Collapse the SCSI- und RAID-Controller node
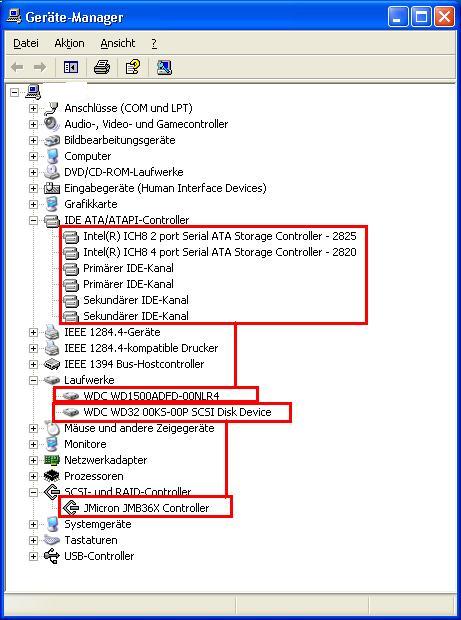The image size is (461, 620). pyautogui.click(x=33, y=492)
